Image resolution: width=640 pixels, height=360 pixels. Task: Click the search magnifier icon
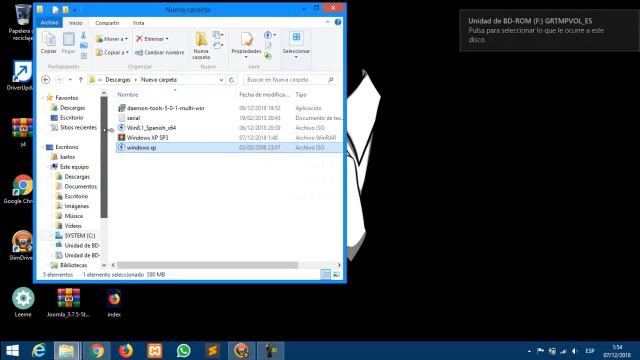pyautogui.click(x=331, y=80)
